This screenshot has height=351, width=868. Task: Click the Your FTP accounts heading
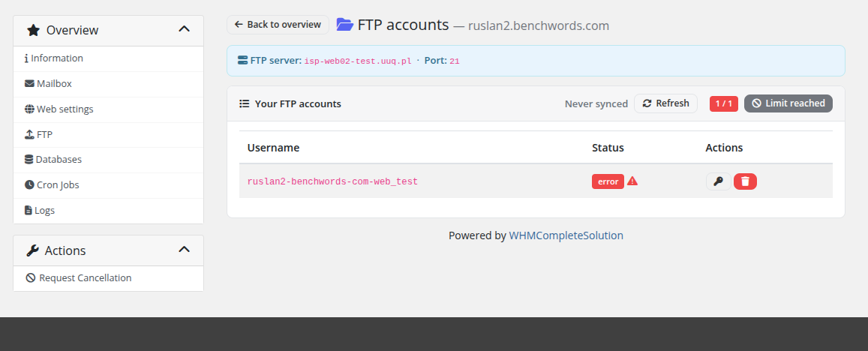point(298,103)
